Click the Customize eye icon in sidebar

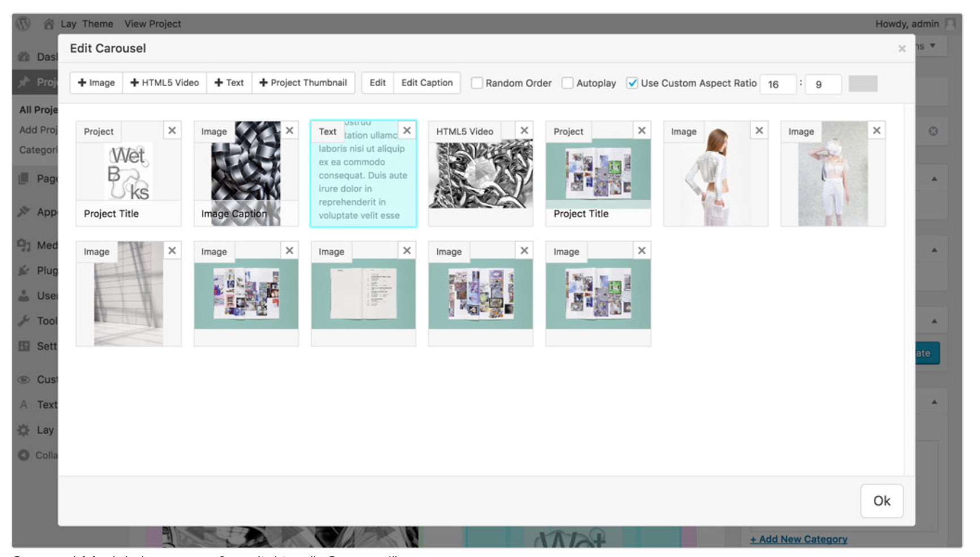pos(25,379)
